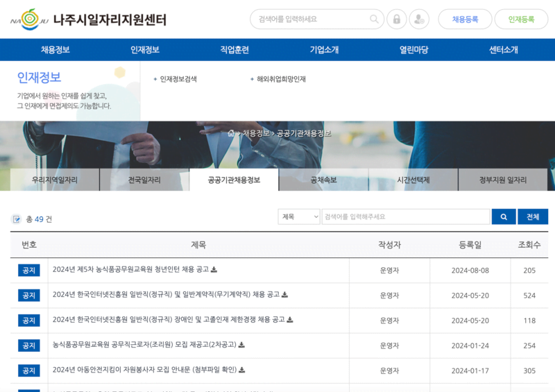The height and width of the screenshot is (392, 555).
Task: Click the 번호 column header
Action: (x=29, y=245)
